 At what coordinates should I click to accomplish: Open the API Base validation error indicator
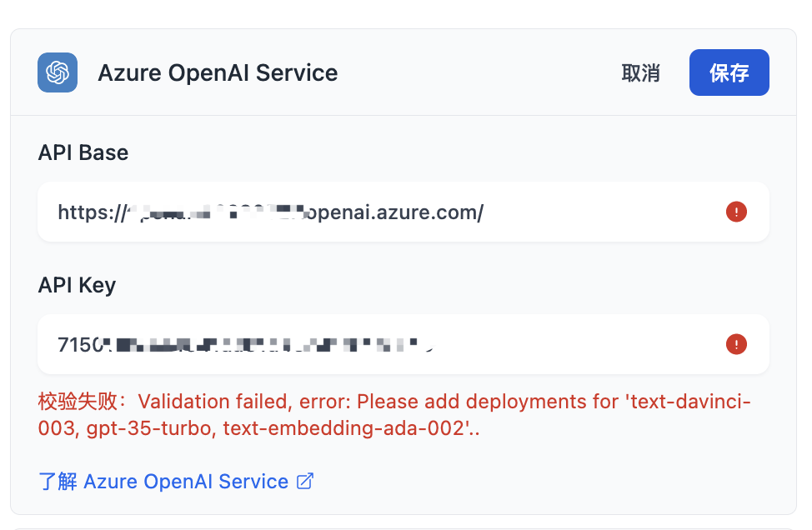[736, 212]
